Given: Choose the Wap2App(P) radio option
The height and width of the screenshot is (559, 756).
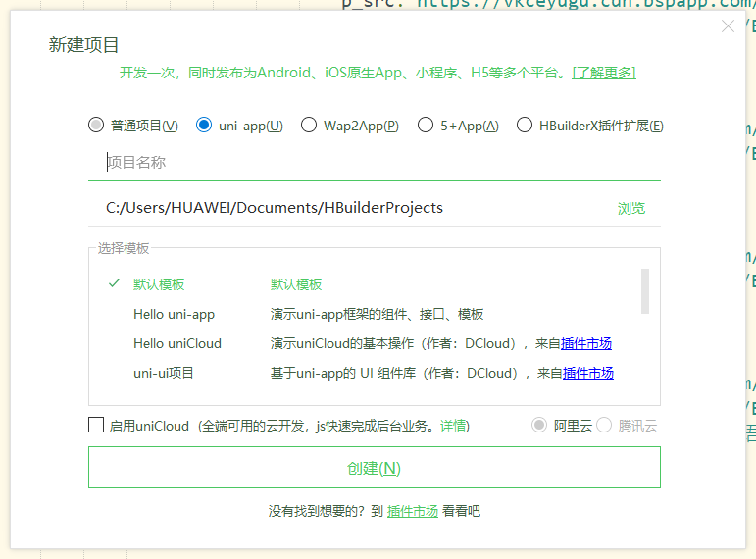Looking at the screenshot, I should click(x=309, y=125).
